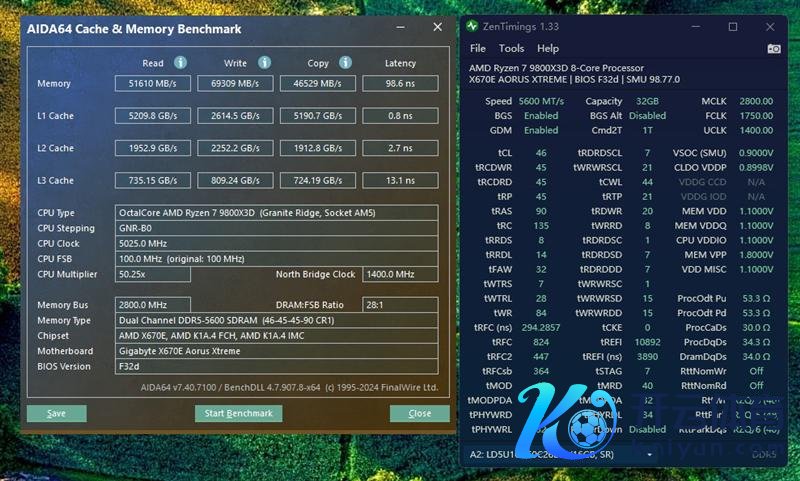
Task: Open the Help menu in ZenTimings
Action: click(548, 48)
